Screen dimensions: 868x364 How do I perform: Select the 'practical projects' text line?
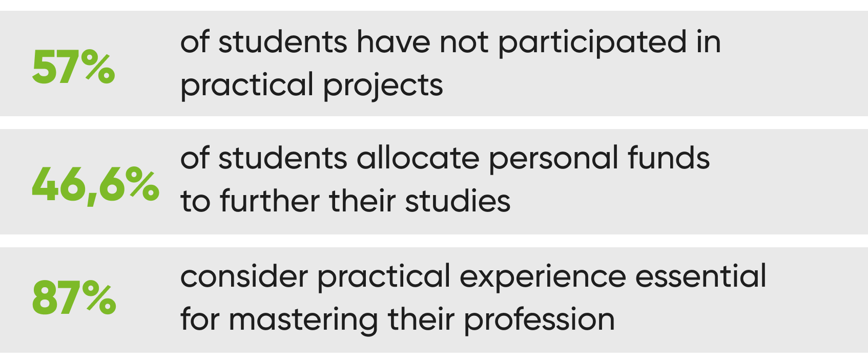coord(312,85)
